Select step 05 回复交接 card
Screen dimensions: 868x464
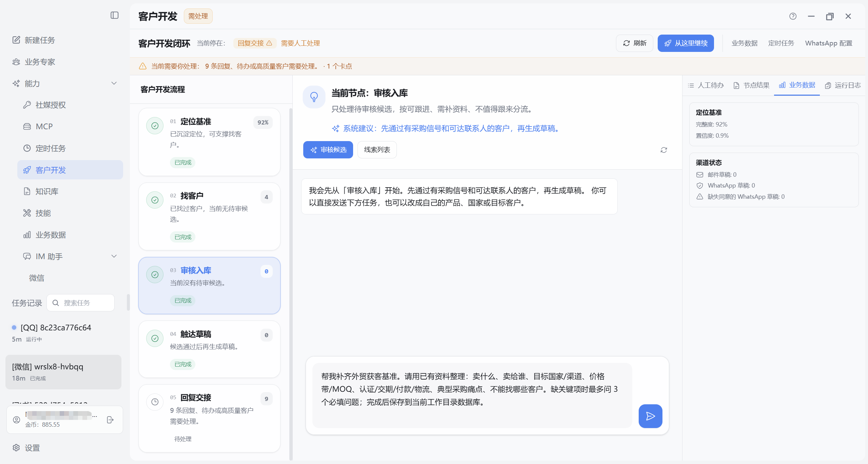[x=209, y=418]
